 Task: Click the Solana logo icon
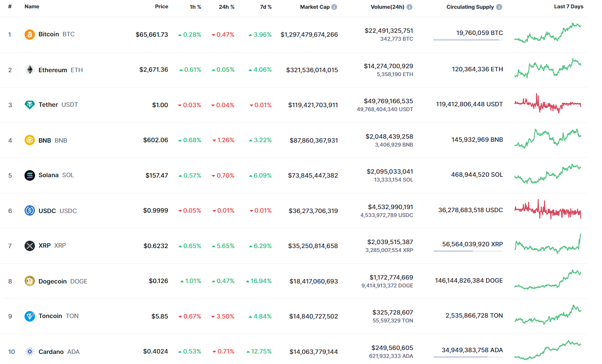[30, 175]
